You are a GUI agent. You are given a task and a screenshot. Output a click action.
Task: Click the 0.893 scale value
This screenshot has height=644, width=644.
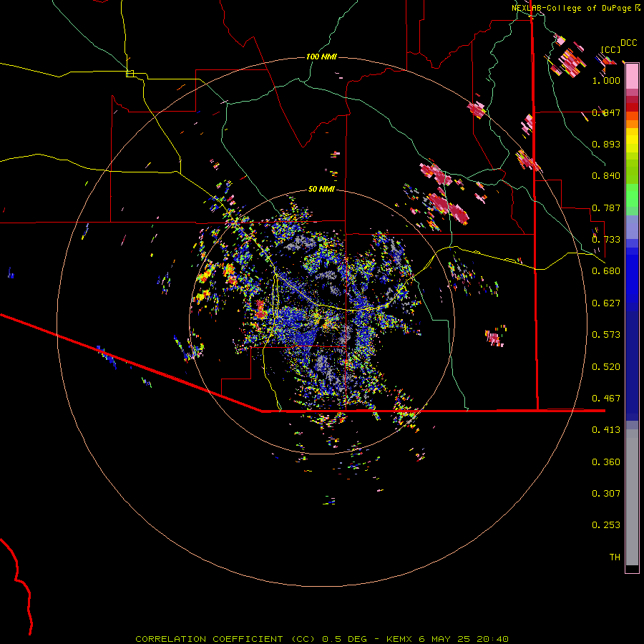click(x=606, y=144)
